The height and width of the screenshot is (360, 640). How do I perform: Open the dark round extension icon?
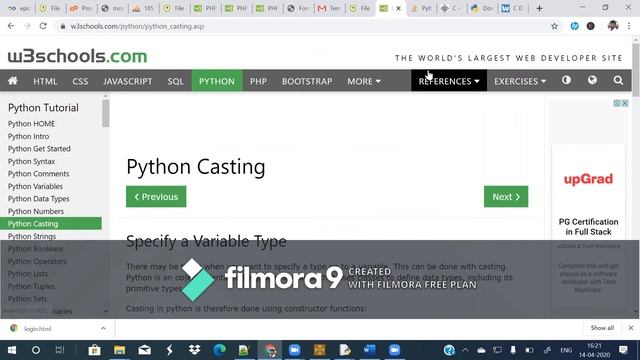(591, 26)
